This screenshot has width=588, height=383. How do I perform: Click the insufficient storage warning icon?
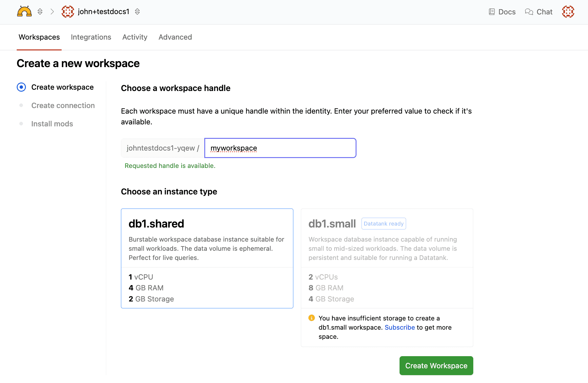[x=312, y=318]
